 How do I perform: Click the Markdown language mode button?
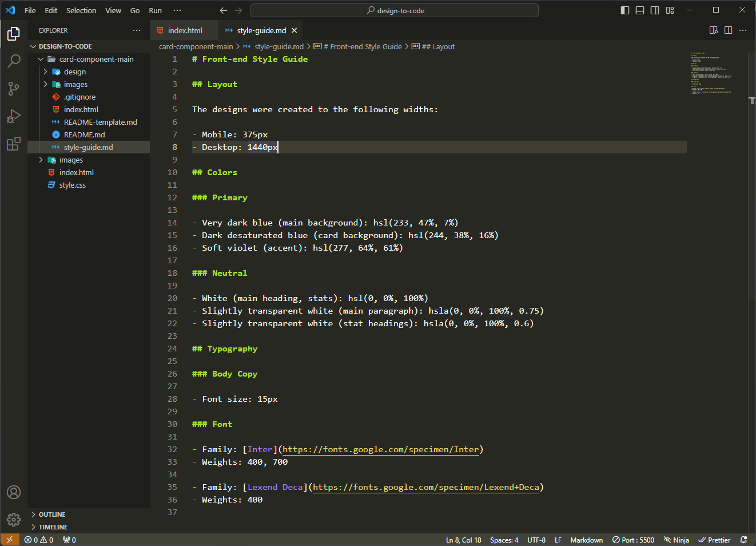pyautogui.click(x=586, y=540)
